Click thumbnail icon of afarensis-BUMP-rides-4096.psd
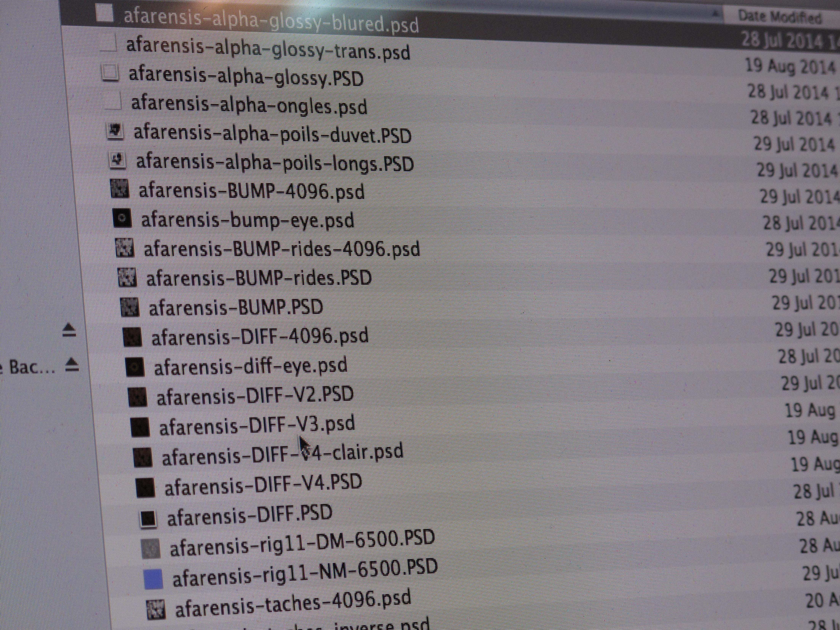 pos(125,248)
